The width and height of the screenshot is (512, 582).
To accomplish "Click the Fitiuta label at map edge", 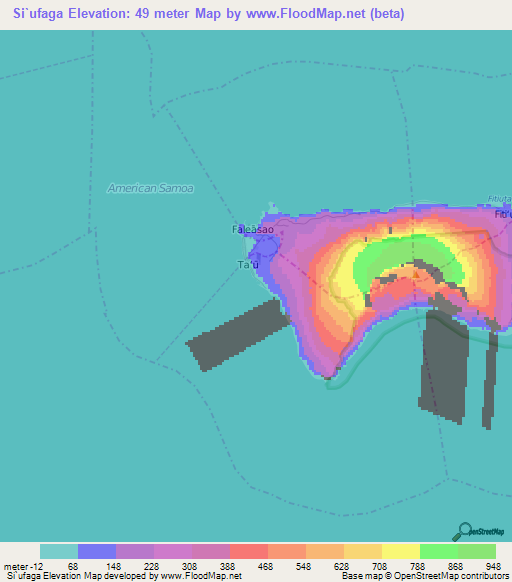I will pyautogui.click(x=499, y=199).
